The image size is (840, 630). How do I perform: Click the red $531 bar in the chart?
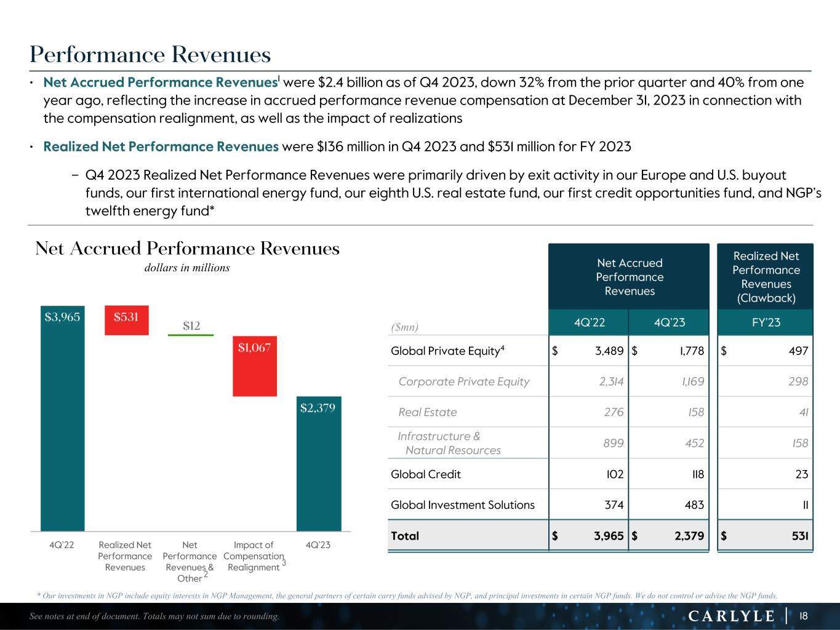(x=126, y=321)
